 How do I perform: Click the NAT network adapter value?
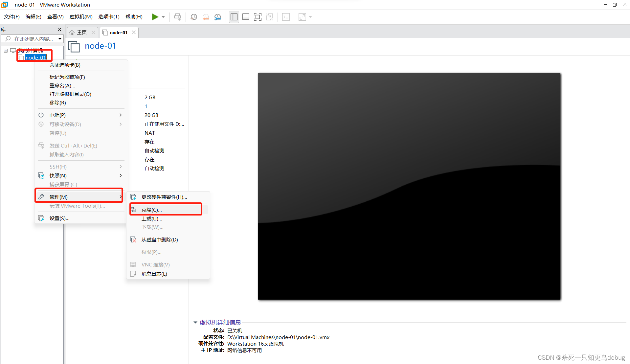pyautogui.click(x=150, y=133)
